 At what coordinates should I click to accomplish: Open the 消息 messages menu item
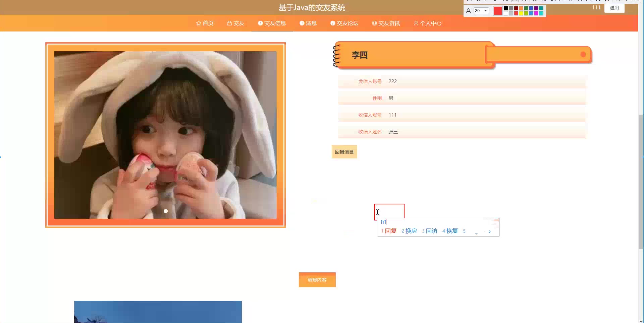click(x=308, y=23)
